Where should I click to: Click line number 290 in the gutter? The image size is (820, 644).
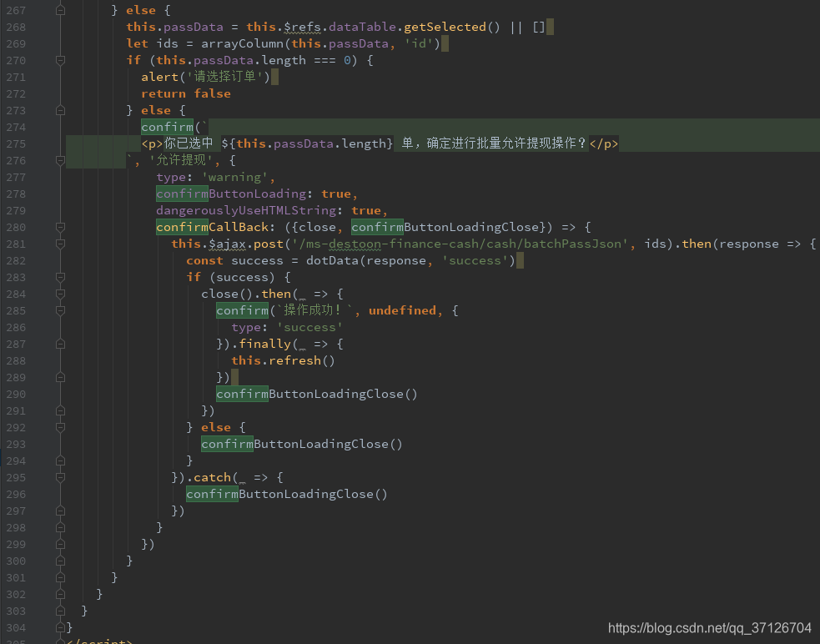click(x=16, y=394)
